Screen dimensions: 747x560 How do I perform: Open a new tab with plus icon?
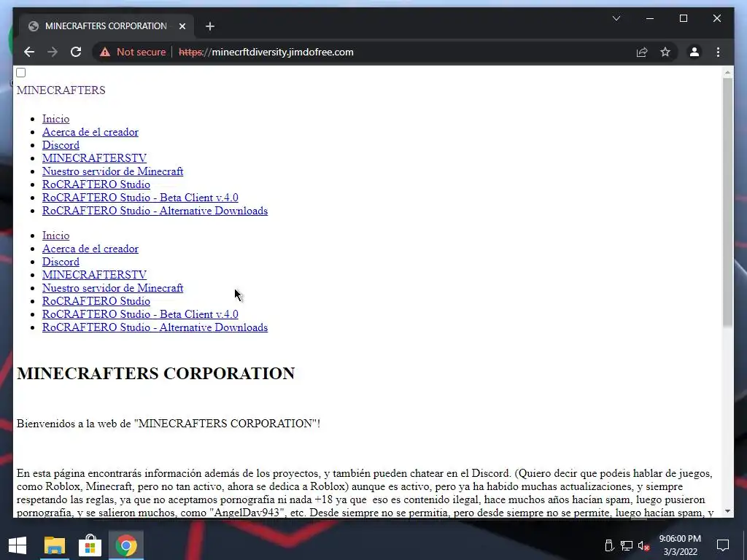click(x=210, y=26)
